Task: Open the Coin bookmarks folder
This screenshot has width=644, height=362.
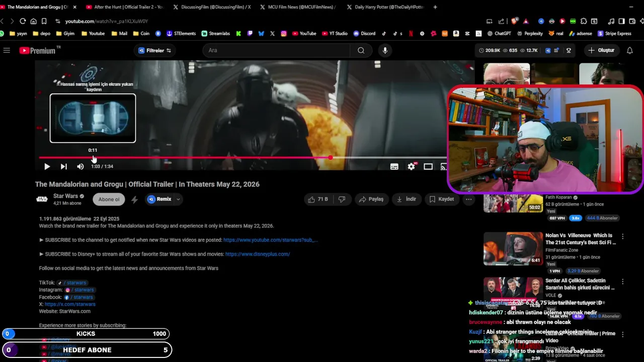Action: [141, 34]
